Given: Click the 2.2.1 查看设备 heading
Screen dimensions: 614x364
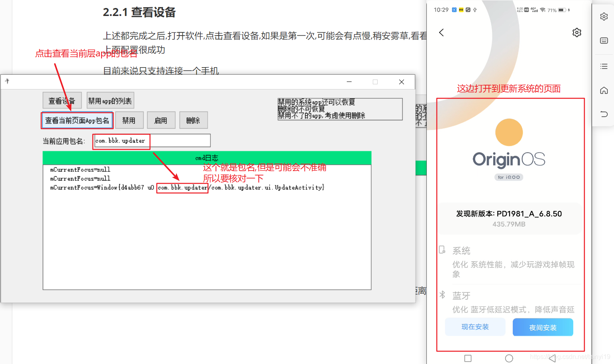Looking at the screenshot, I should pos(139,12).
